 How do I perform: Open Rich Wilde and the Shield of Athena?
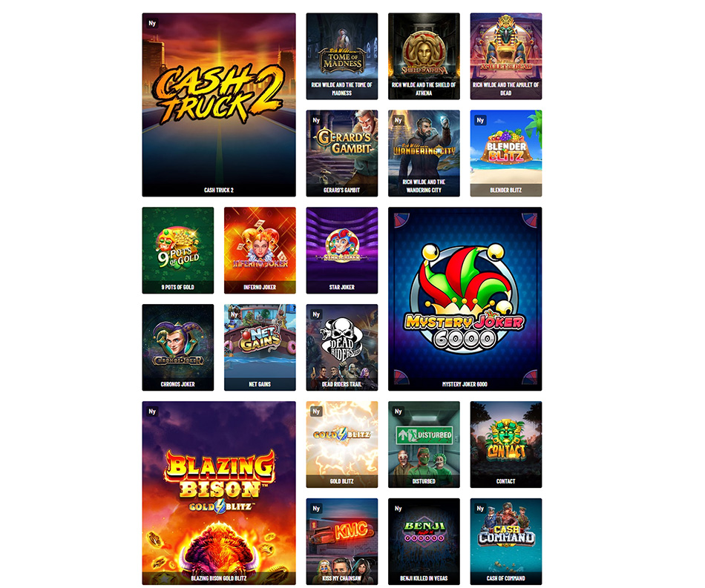click(424, 56)
